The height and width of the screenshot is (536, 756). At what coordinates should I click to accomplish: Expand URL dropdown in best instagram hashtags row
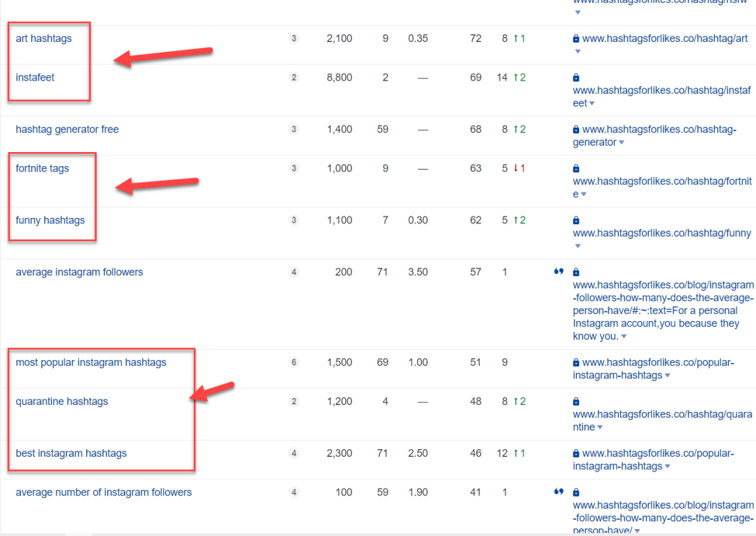(668, 466)
